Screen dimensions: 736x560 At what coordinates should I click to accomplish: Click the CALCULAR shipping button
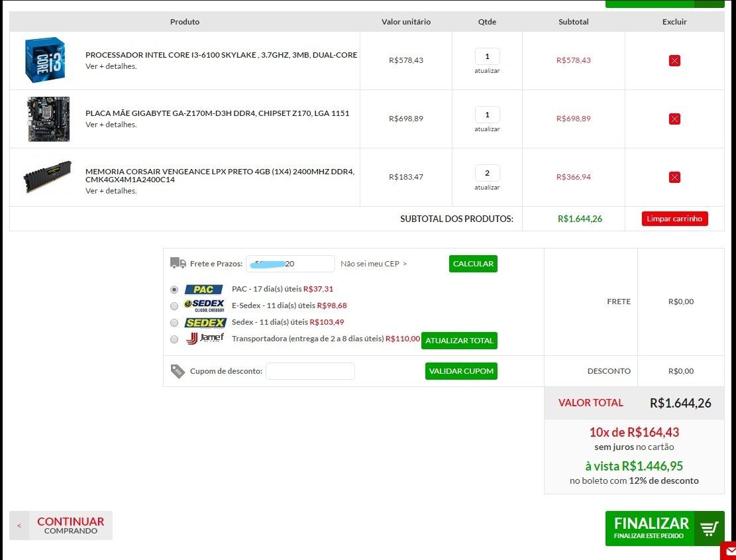pyautogui.click(x=473, y=264)
